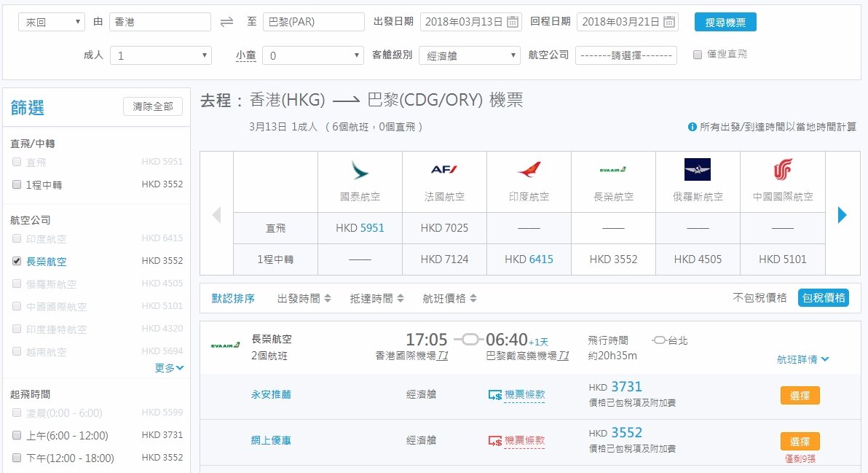Open the return date calendar icon
Image resolution: width=868 pixels, height=473 pixels.
(x=669, y=22)
